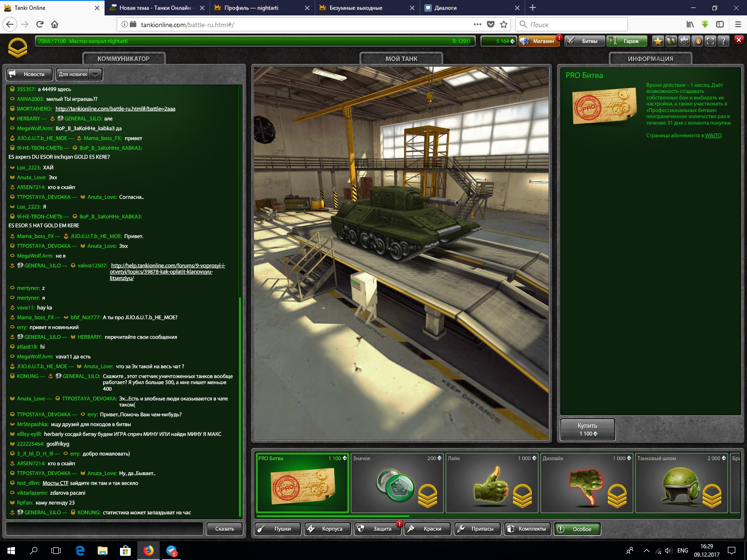Image resolution: width=747 pixels, height=560 pixels.
Task: Click the chat panel vertical scrollbar
Action: 240,406
